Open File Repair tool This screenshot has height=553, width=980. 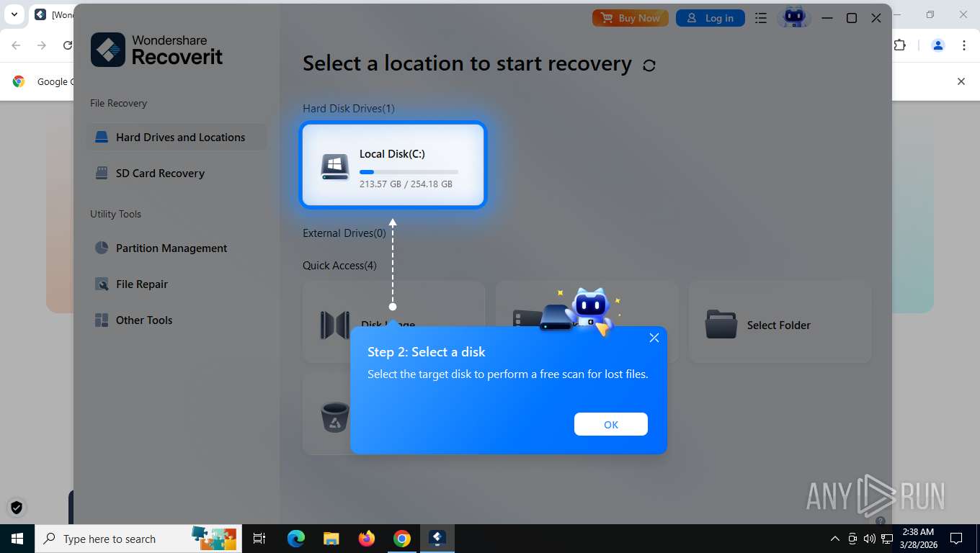pos(177,284)
